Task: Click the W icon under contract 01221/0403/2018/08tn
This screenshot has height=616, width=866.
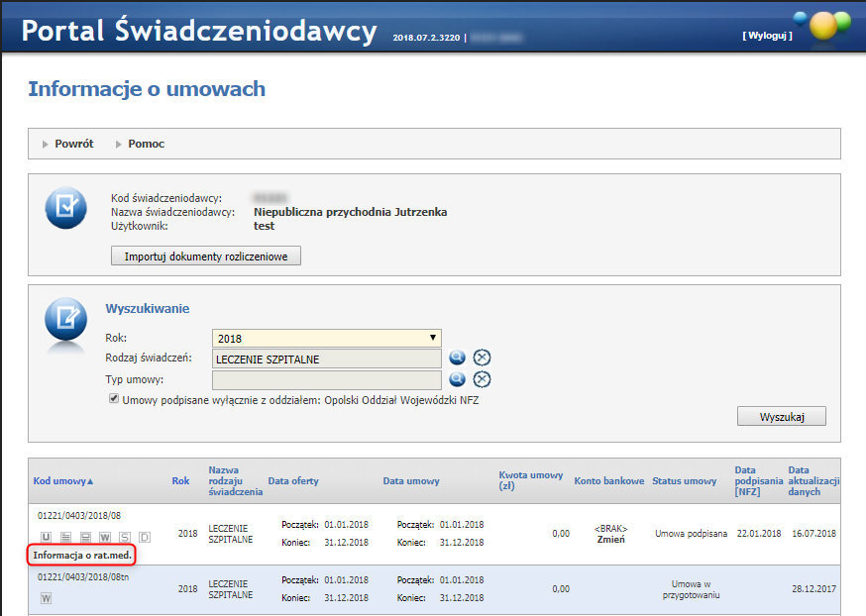Action: [x=46, y=597]
